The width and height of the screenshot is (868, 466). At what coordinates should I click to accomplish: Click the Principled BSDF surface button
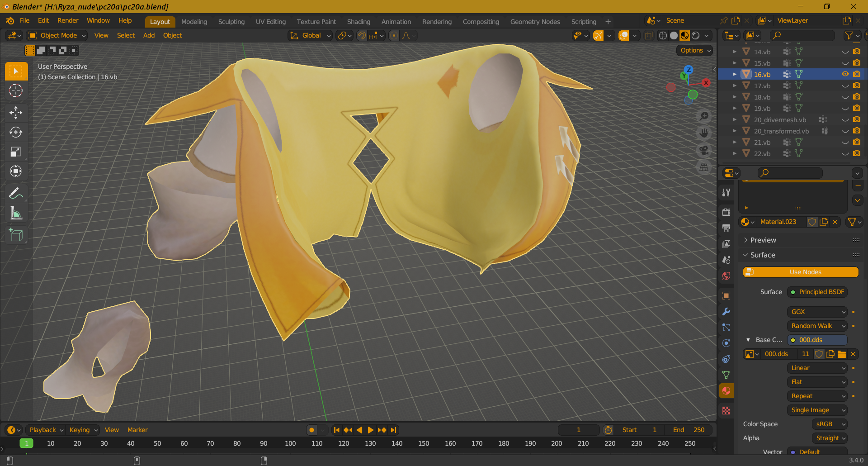[817, 292]
